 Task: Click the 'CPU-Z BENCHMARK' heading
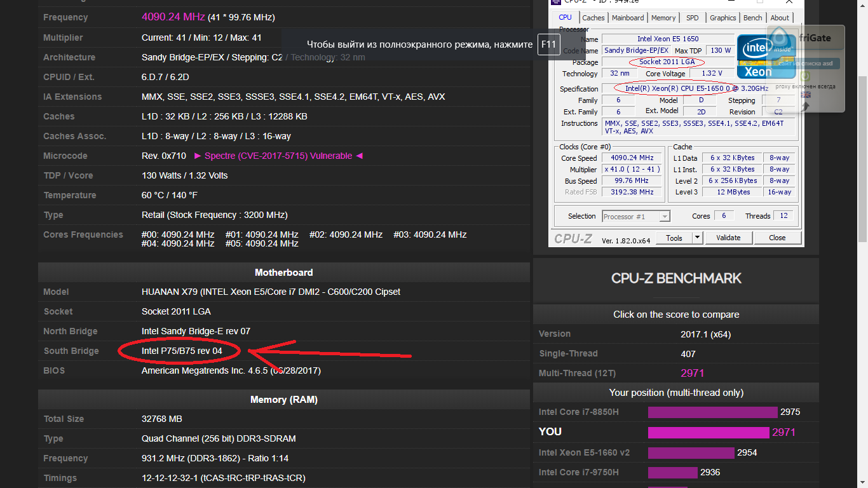click(676, 278)
